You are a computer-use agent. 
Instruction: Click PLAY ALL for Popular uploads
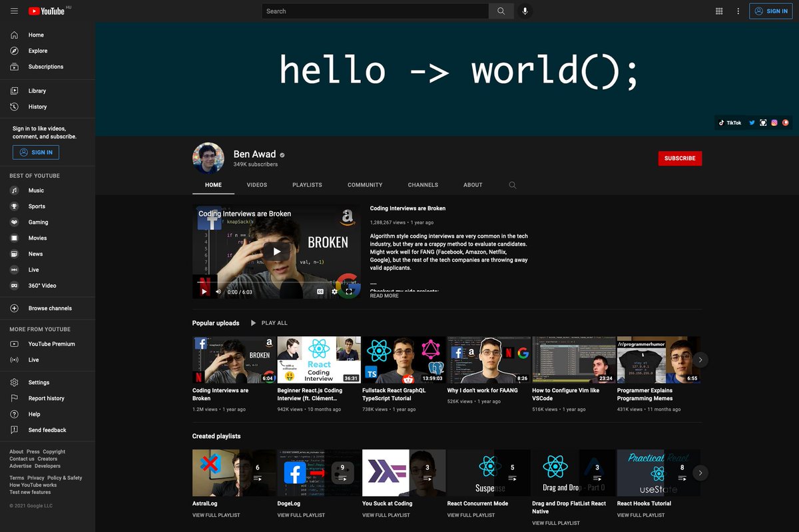coord(269,323)
